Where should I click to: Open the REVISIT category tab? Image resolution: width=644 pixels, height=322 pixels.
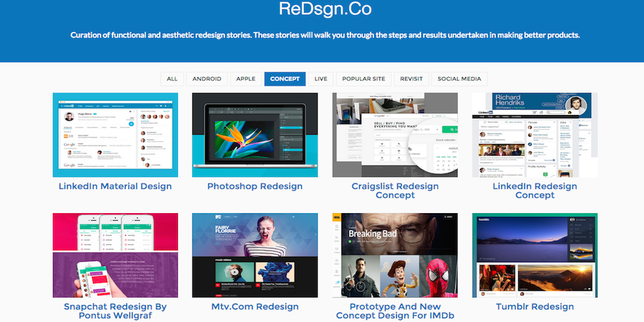point(411,79)
